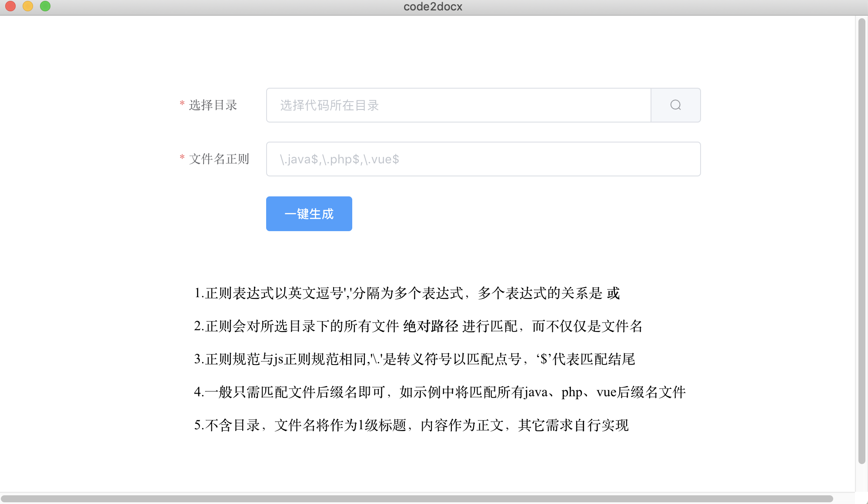Viewport: 868px width, 504px height.
Task: Click the 选择目录 field label
Action: (x=213, y=105)
